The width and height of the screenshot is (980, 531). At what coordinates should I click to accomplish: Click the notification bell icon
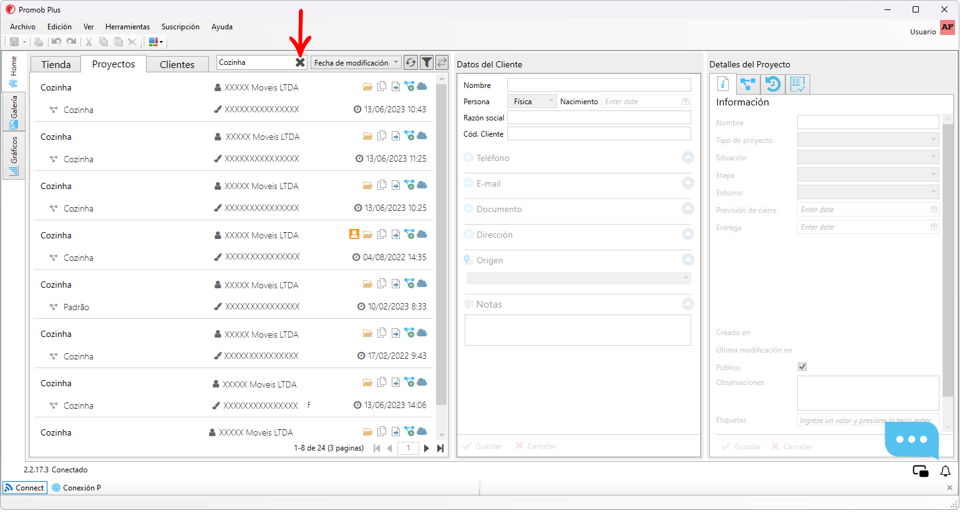[946, 471]
